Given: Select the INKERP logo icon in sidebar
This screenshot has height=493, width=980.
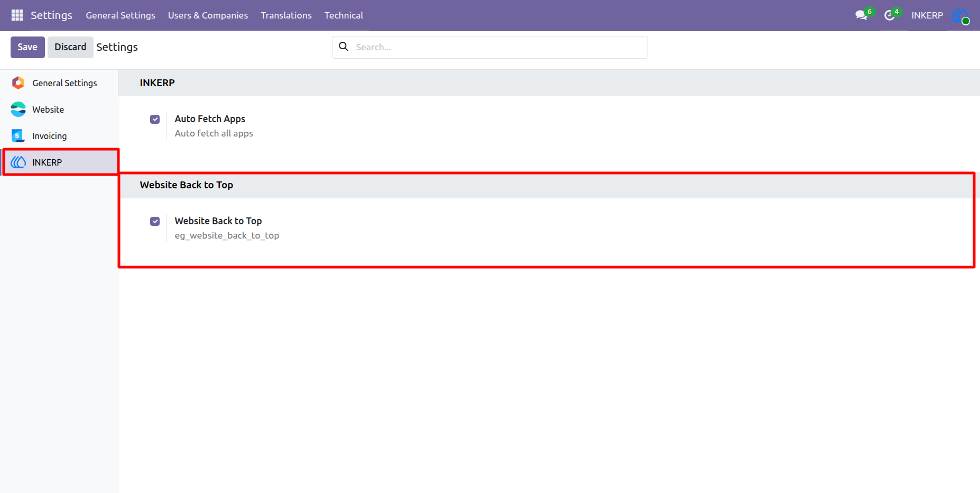Looking at the screenshot, I should click(x=18, y=162).
